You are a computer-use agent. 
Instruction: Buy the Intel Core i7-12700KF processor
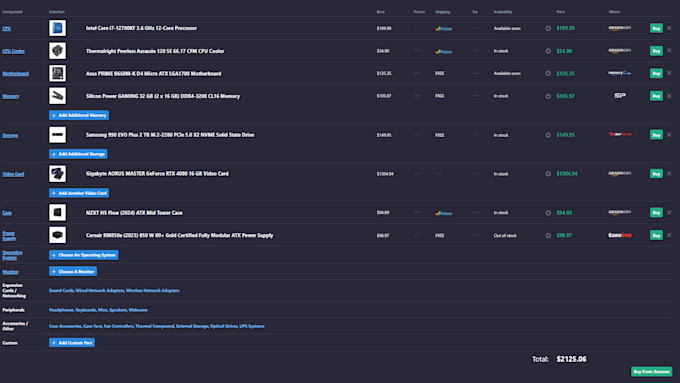(656, 28)
